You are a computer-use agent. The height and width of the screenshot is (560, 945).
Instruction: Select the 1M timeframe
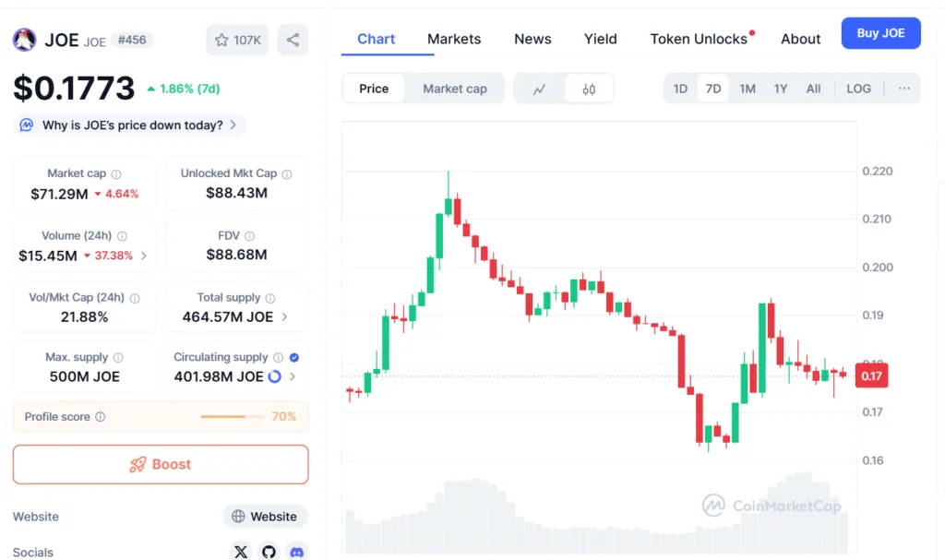tap(747, 88)
